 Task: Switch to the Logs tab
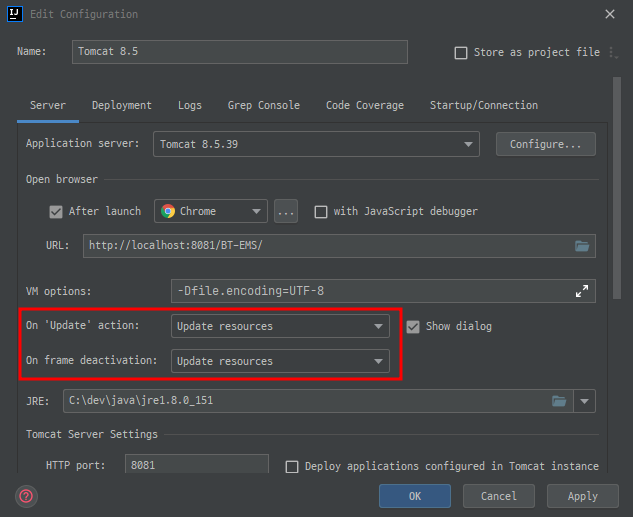pyautogui.click(x=190, y=105)
